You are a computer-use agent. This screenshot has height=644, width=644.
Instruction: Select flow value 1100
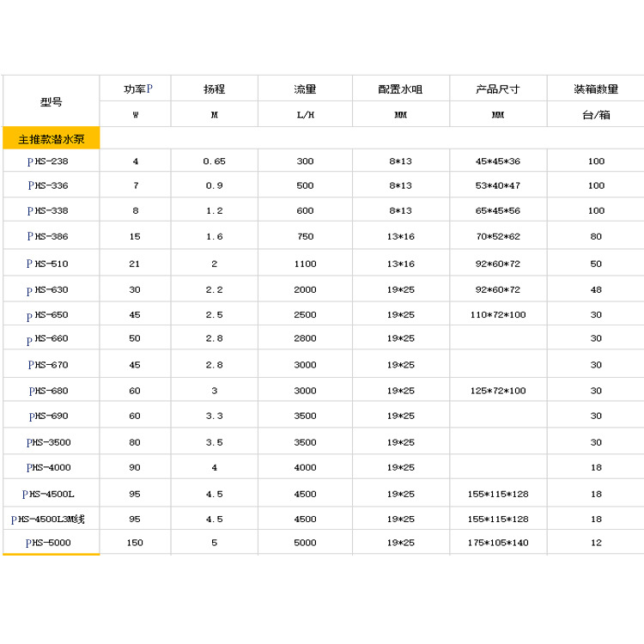(305, 264)
